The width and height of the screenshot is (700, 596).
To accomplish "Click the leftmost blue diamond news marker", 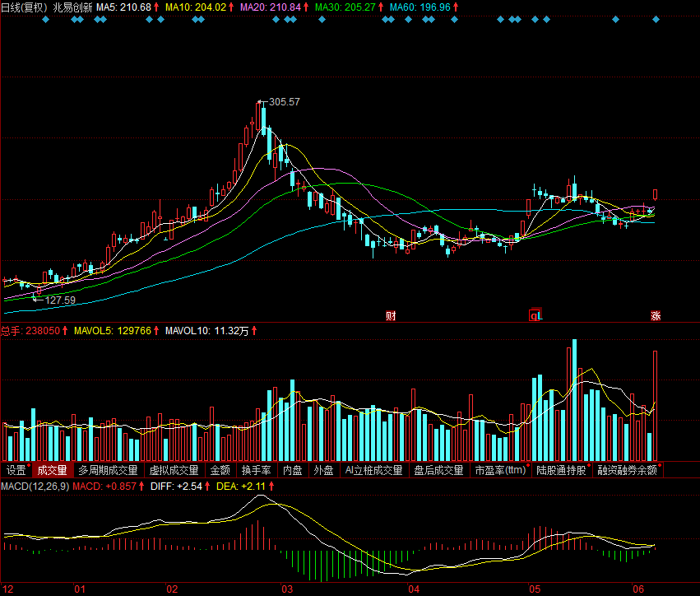I will [x=45, y=19].
